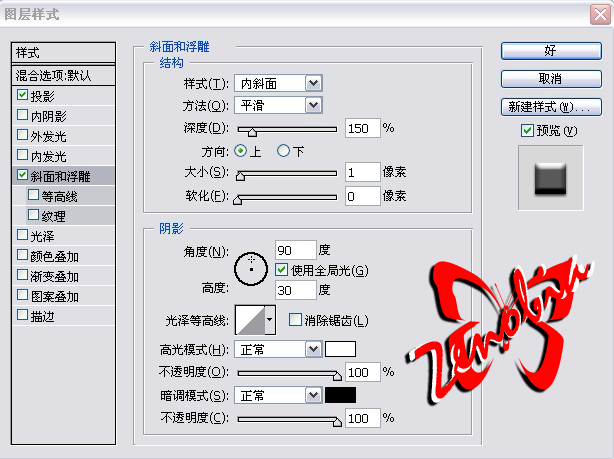
Task: Select 样式 header in list
Action: [63, 52]
